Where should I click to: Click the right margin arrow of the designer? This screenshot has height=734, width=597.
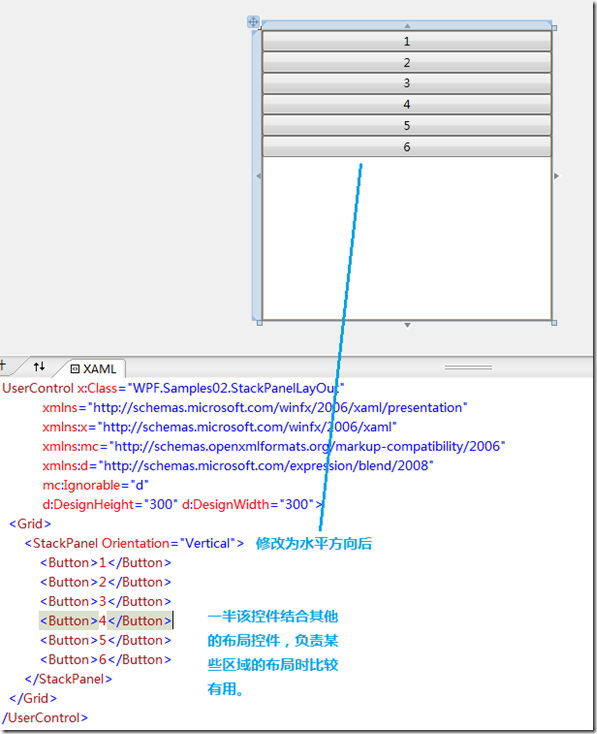tap(556, 176)
